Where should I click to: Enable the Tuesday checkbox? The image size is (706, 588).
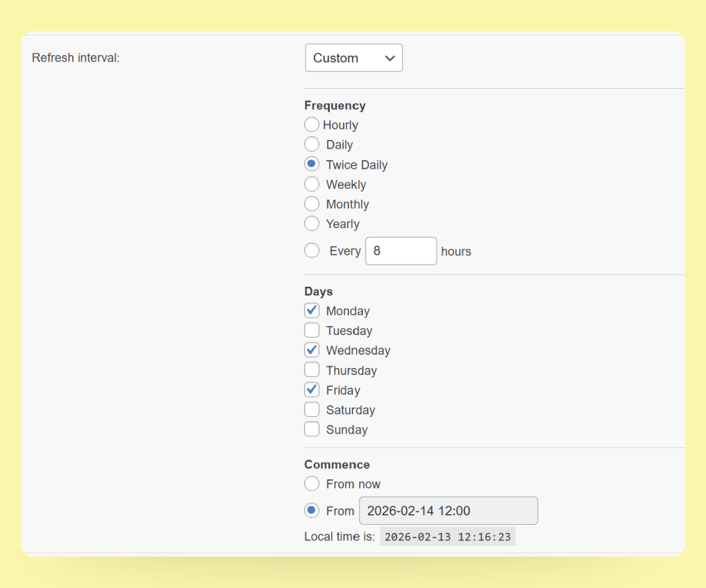click(x=312, y=330)
